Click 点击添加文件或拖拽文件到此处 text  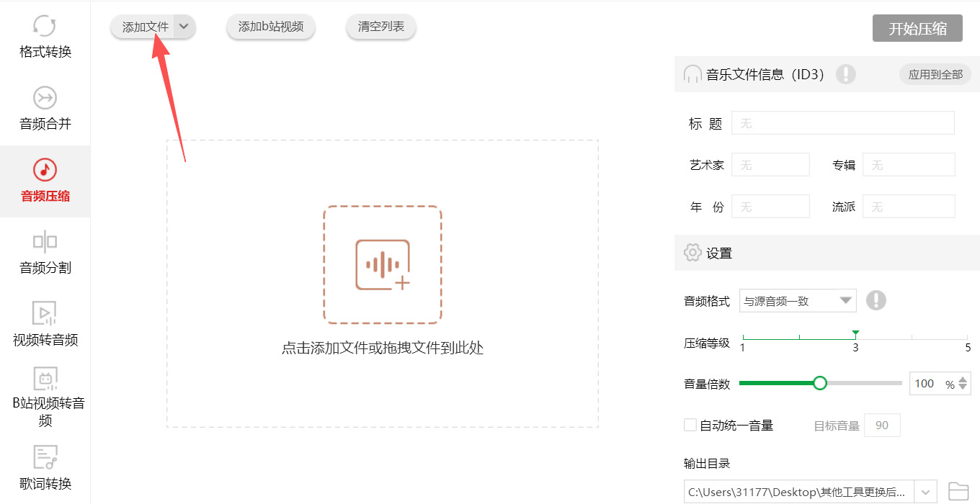(x=383, y=348)
